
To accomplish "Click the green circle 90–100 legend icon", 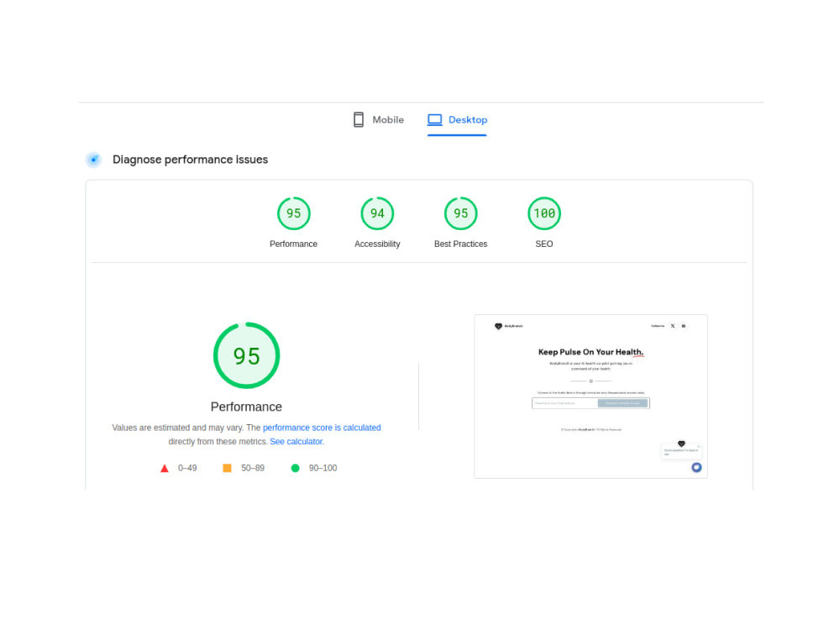I will [x=295, y=468].
